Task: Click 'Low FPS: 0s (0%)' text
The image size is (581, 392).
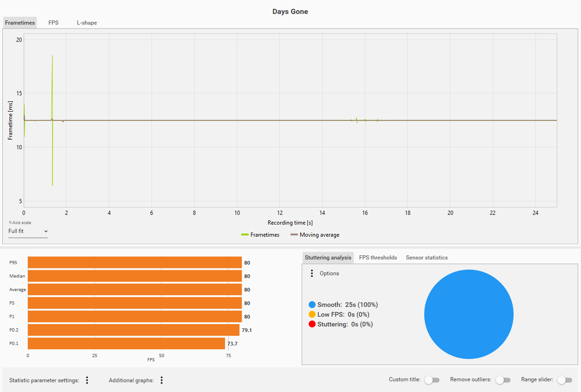Action: coord(343,314)
